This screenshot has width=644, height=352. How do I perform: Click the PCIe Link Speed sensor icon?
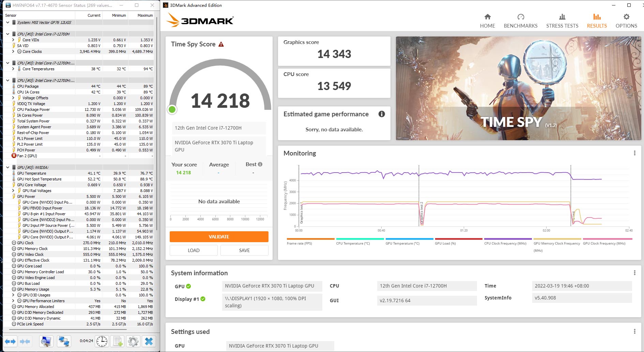pyautogui.click(x=14, y=324)
